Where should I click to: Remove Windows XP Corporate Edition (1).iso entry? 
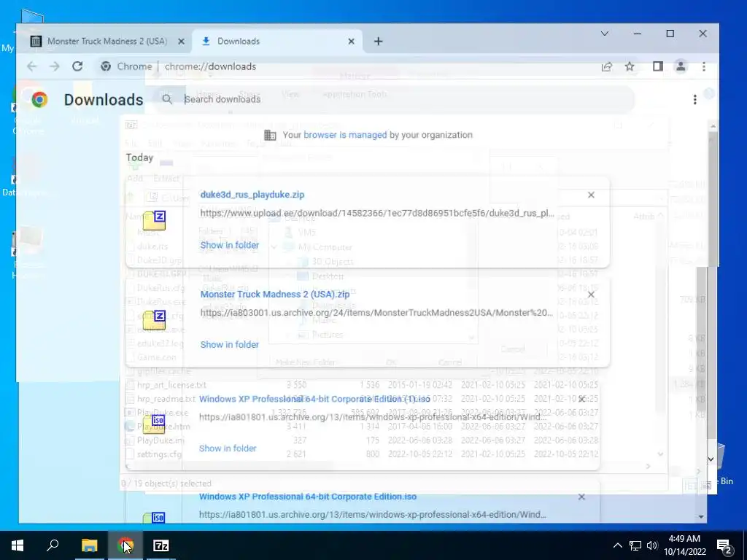(x=581, y=399)
